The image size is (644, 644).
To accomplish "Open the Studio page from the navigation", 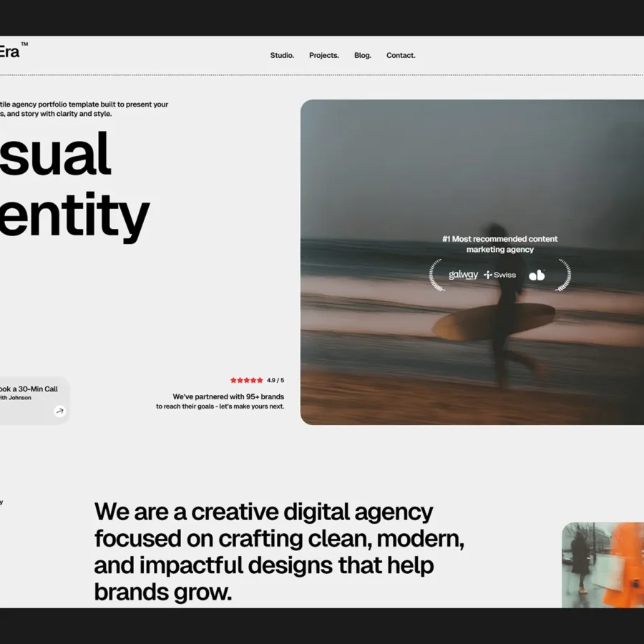I will click(281, 55).
